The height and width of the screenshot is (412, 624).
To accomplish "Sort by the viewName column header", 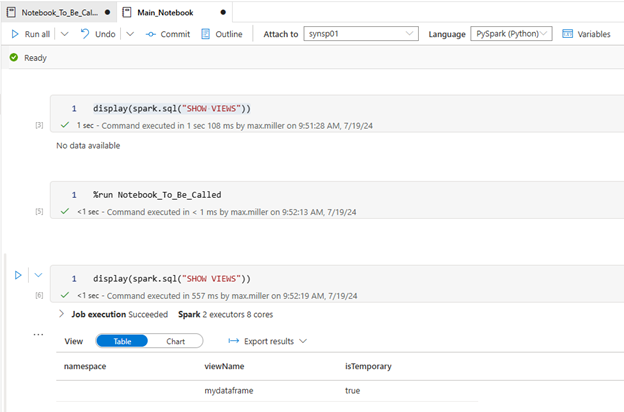I will pos(224,366).
